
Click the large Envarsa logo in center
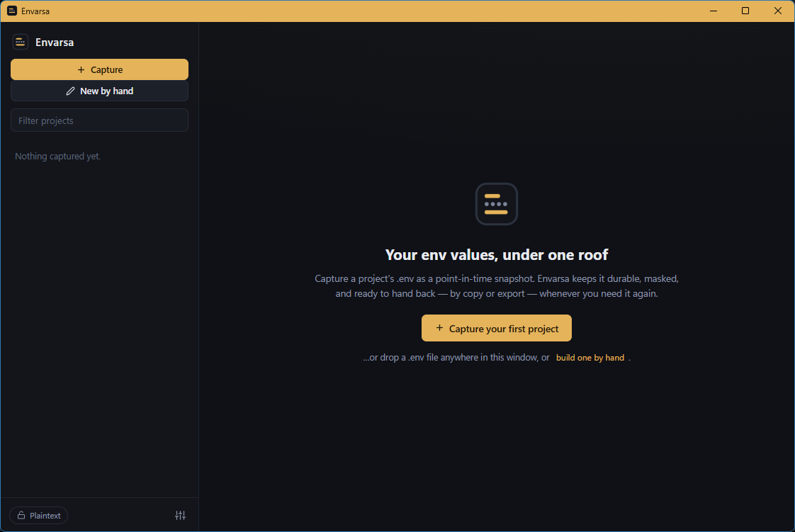coord(497,204)
